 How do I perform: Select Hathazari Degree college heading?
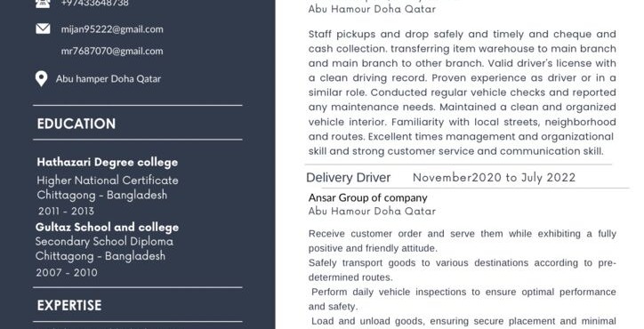coord(108,162)
